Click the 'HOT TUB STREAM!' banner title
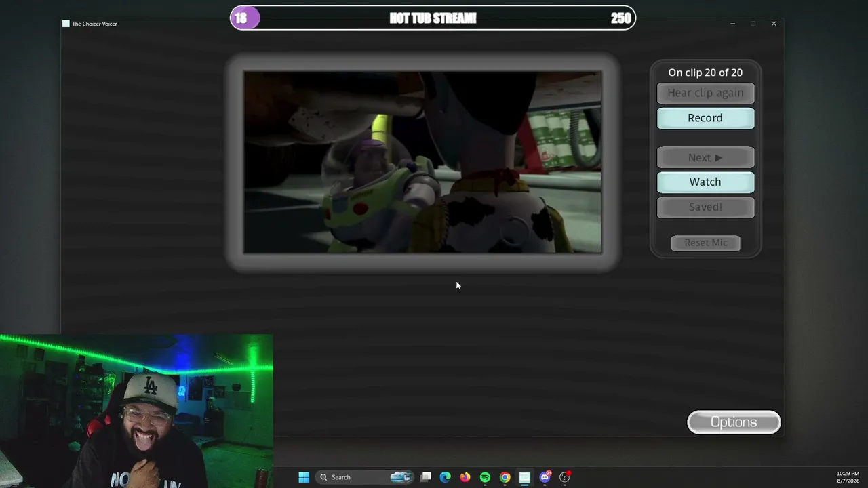 [433, 18]
